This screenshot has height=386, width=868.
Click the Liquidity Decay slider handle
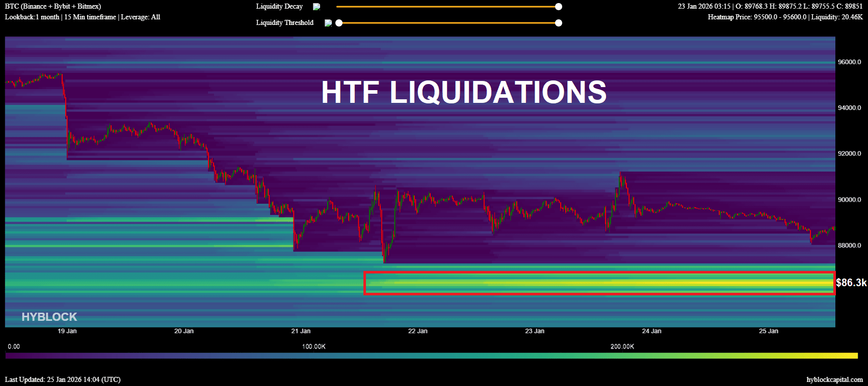pyautogui.click(x=559, y=7)
